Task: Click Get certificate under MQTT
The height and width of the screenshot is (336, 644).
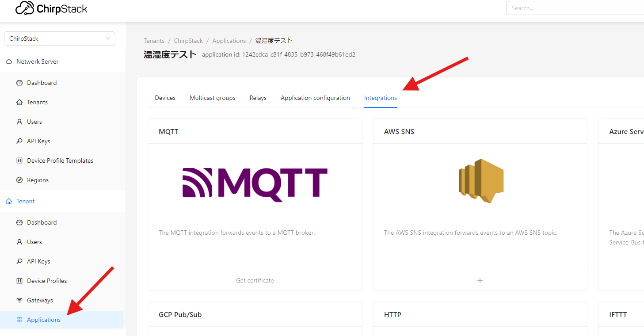Action: (x=255, y=280)
